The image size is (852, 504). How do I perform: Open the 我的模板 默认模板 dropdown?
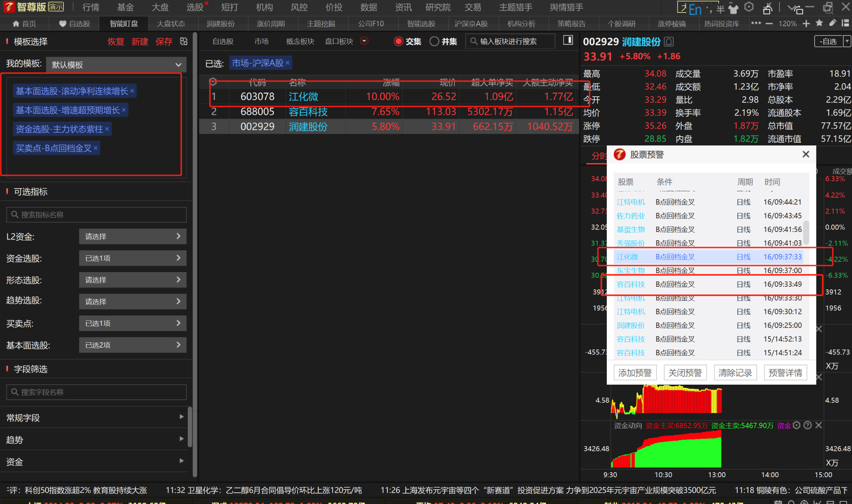[117, 65]
